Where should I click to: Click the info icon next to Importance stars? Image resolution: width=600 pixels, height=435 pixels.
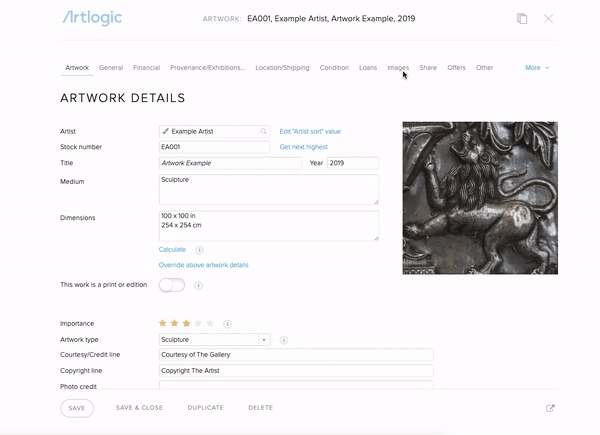pos(227,324)
